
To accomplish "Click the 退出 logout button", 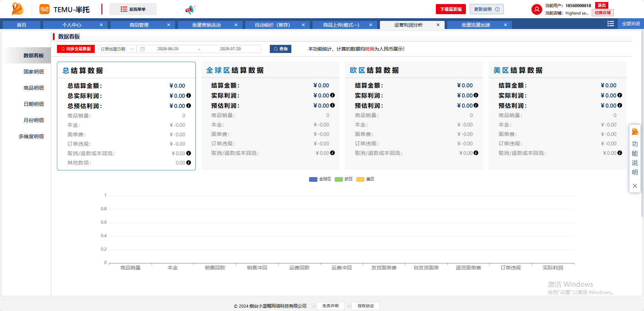I will (602, 5).
